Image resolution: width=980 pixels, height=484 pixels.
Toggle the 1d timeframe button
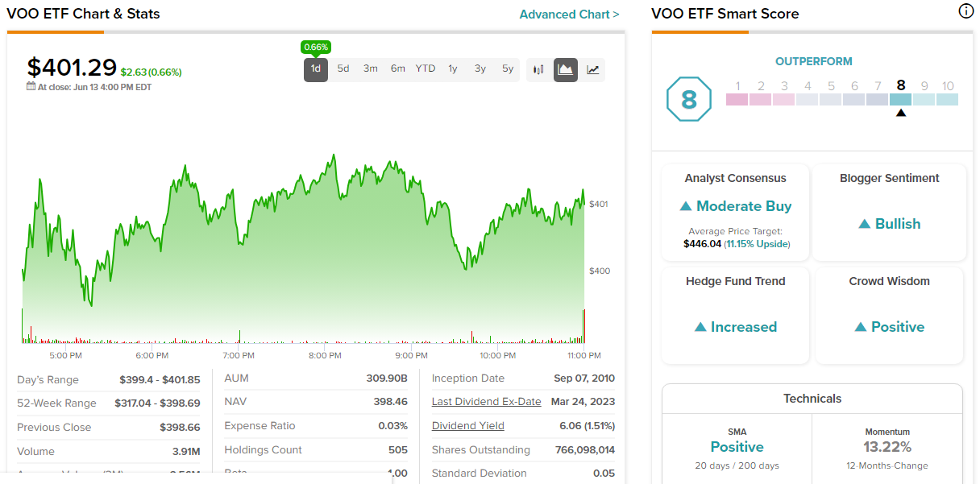[315, 69]
